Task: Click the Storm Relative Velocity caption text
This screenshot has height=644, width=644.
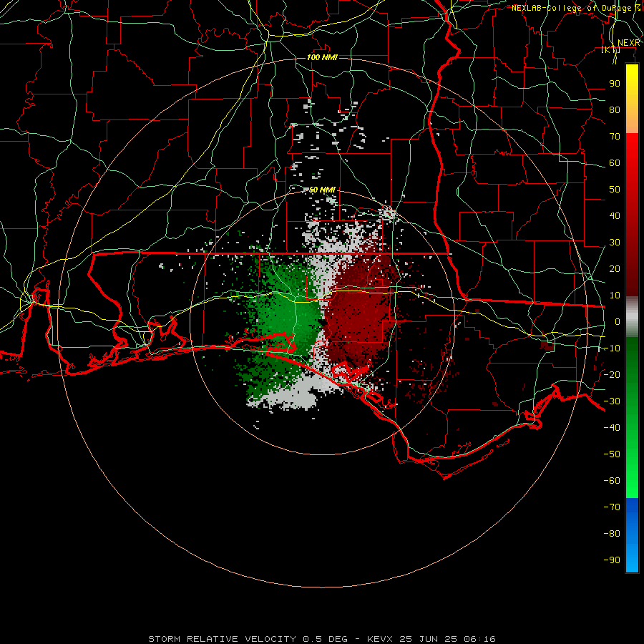Action: (x=321, y=639)
